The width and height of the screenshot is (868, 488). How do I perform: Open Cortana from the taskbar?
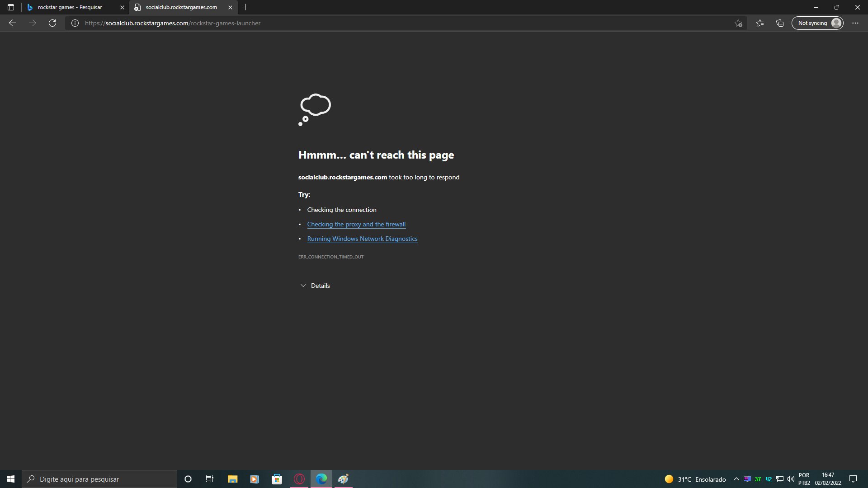[x=188, y=479]
